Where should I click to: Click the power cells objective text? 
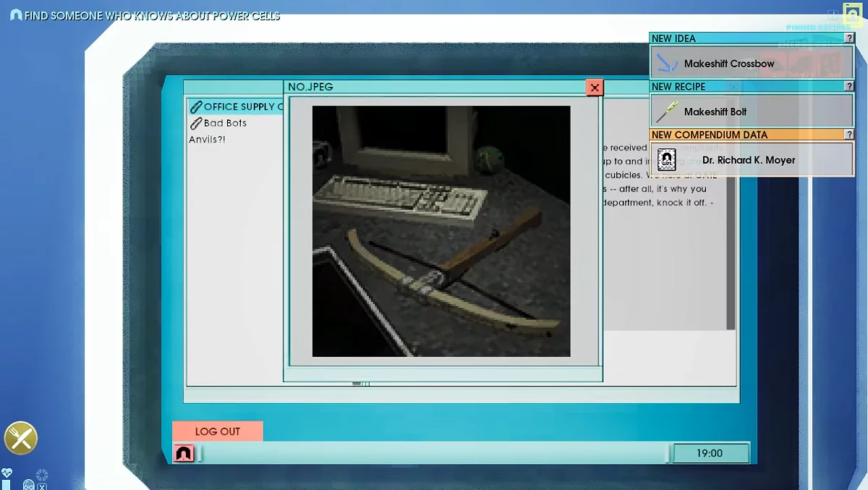coord(152,15)
